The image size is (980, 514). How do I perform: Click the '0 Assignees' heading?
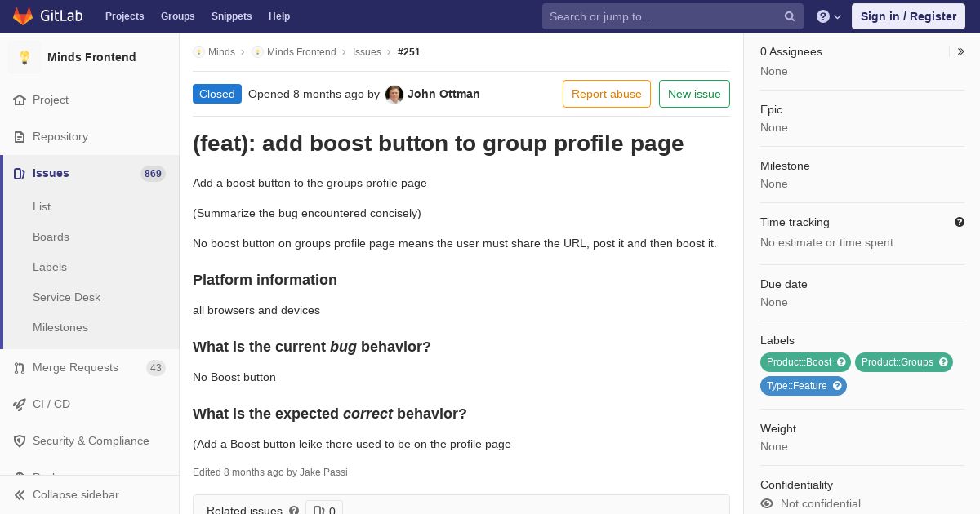[791, 51]
